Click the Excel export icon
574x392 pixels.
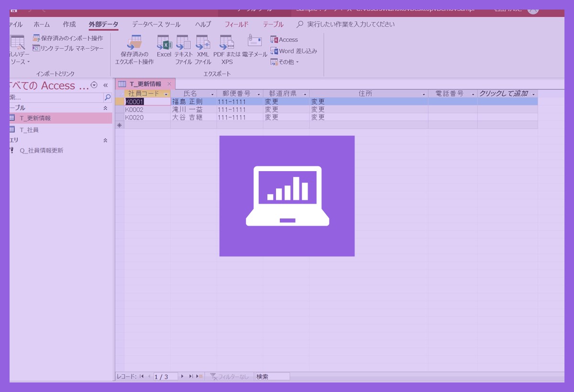[164, 47]
